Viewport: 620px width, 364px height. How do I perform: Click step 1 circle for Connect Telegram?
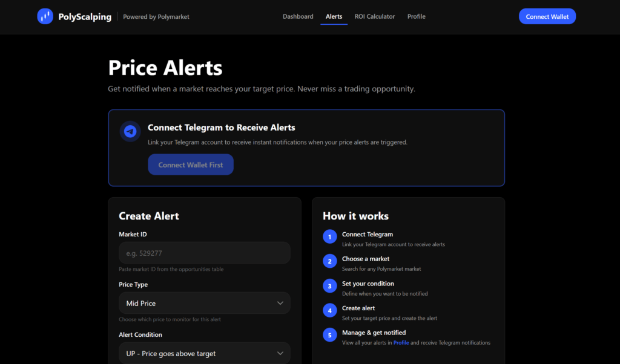click(329, 236)
